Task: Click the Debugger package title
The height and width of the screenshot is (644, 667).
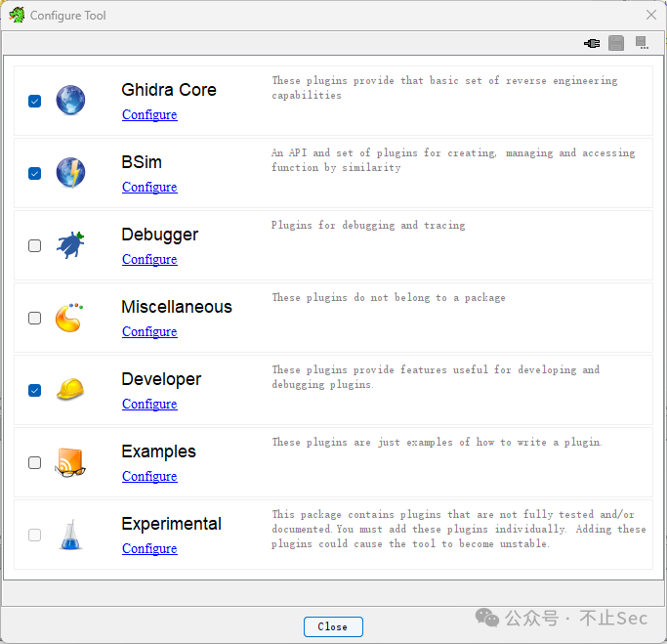Action: pyautogui.click(x=160, y=235)
